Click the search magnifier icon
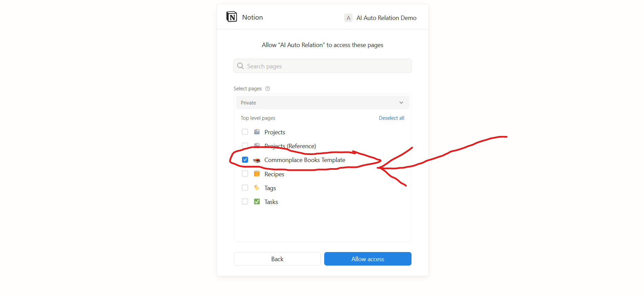The height and width of the screenshot is (295, 644). tap(240, 66)
